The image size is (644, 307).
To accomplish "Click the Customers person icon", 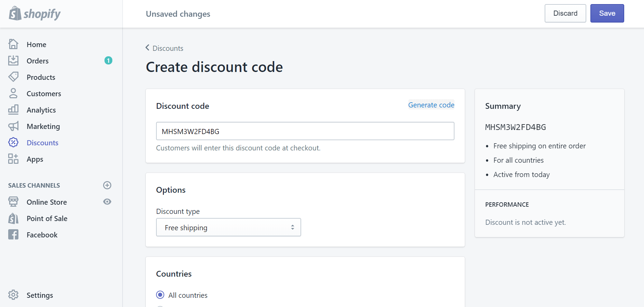I will (x=13, y=93).
